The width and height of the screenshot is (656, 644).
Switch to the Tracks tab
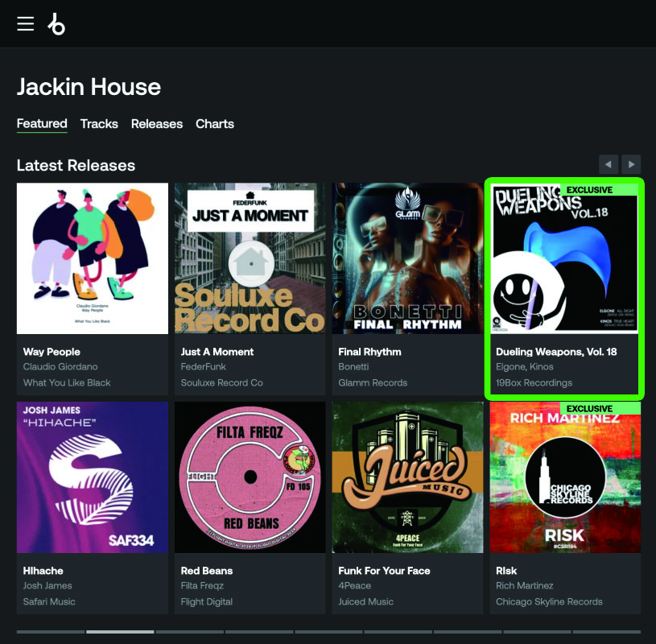(x=99, y=124)
